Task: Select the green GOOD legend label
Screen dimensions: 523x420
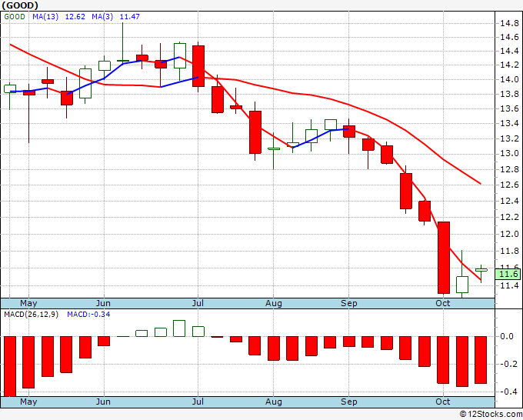Action: click(15, 17)
